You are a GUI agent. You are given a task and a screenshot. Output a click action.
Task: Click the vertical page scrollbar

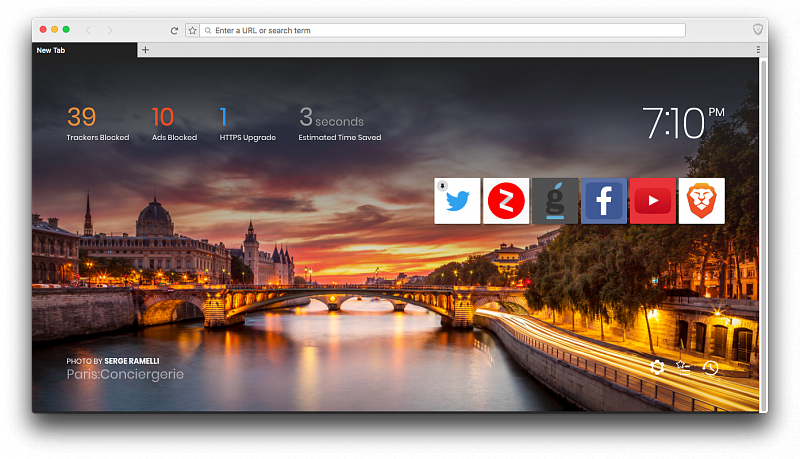click(763, 235)
